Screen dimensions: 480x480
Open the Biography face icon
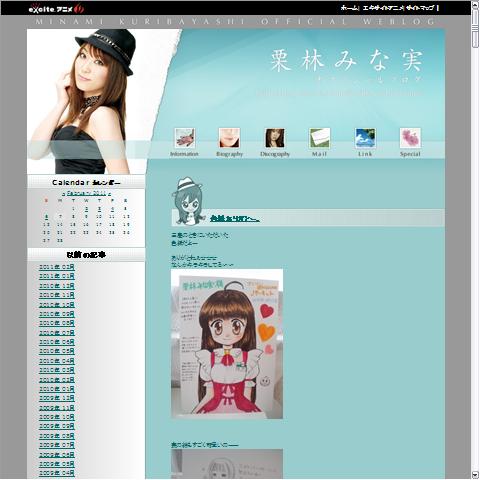click(x=229, y=138)
